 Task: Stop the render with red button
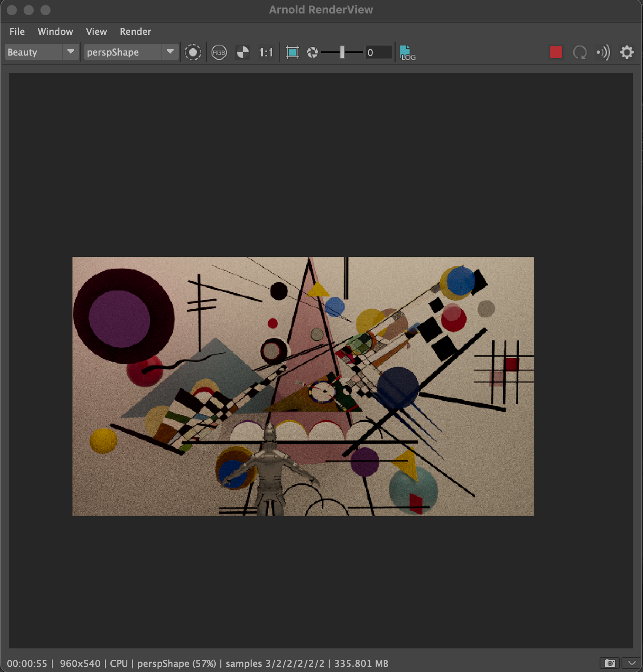click(x=556, y=52)
